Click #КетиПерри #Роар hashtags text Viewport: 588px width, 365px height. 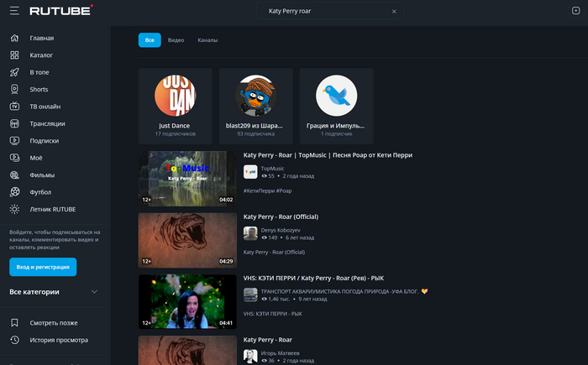[267, 190]
